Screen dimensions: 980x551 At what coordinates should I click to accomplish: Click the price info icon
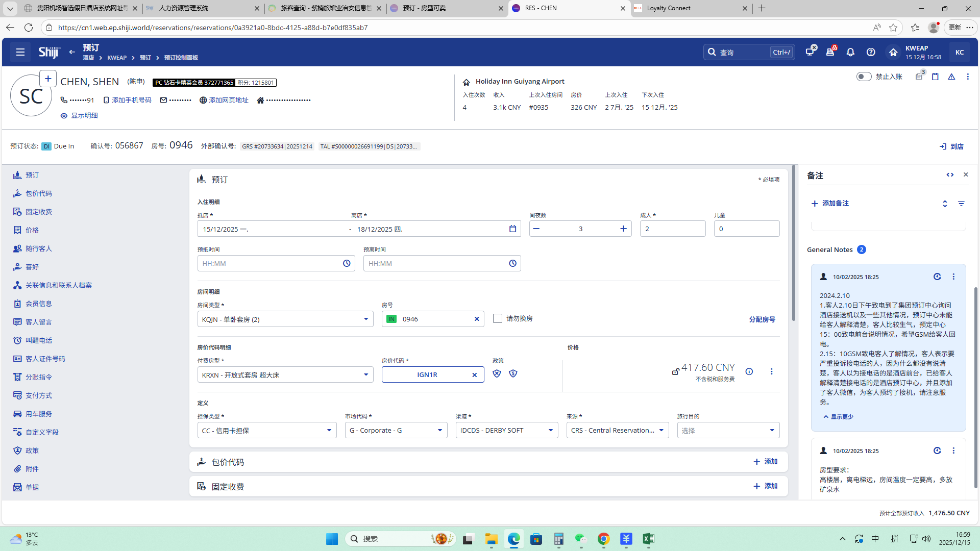click(749, 371)
